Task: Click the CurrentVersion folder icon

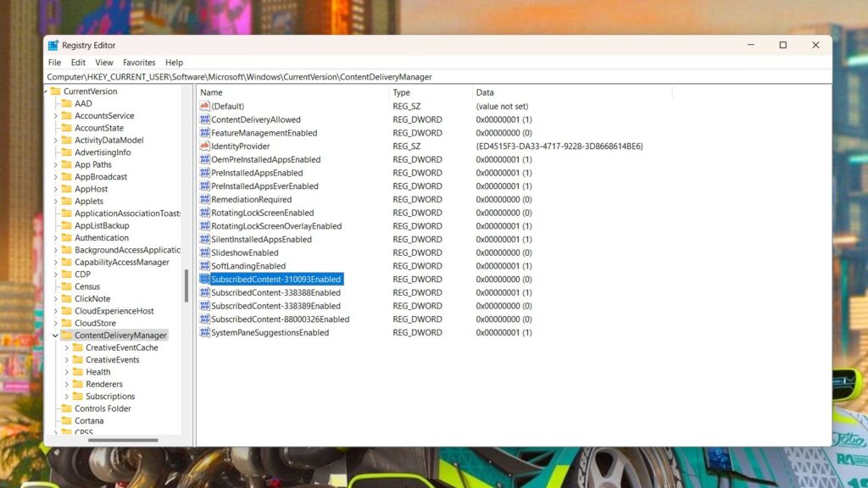Action: pyautogui.click(x=55, y=91)
